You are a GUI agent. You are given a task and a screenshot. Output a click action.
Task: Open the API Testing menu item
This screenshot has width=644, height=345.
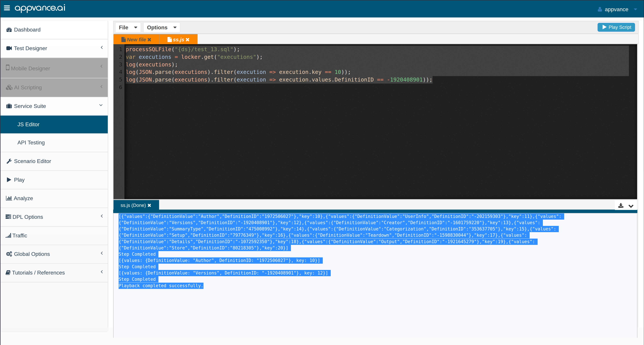[54, 143]
